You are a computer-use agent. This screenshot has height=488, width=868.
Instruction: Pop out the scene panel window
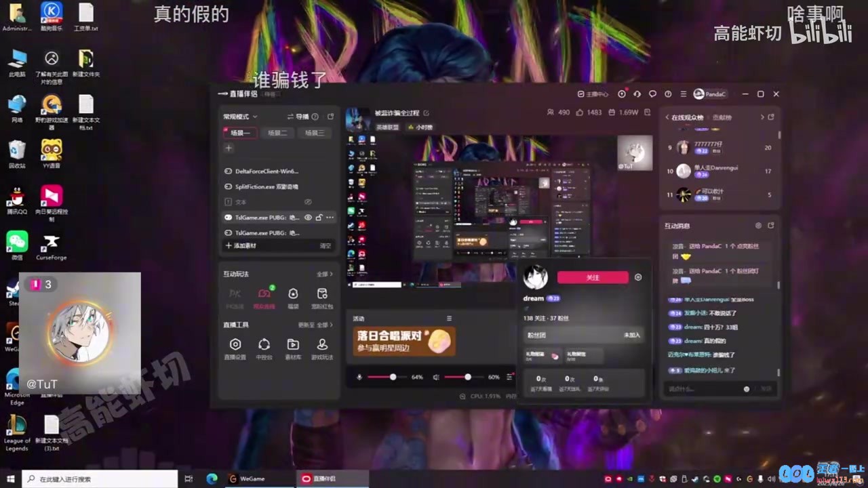pyautogui.click(x=330, y=117)
